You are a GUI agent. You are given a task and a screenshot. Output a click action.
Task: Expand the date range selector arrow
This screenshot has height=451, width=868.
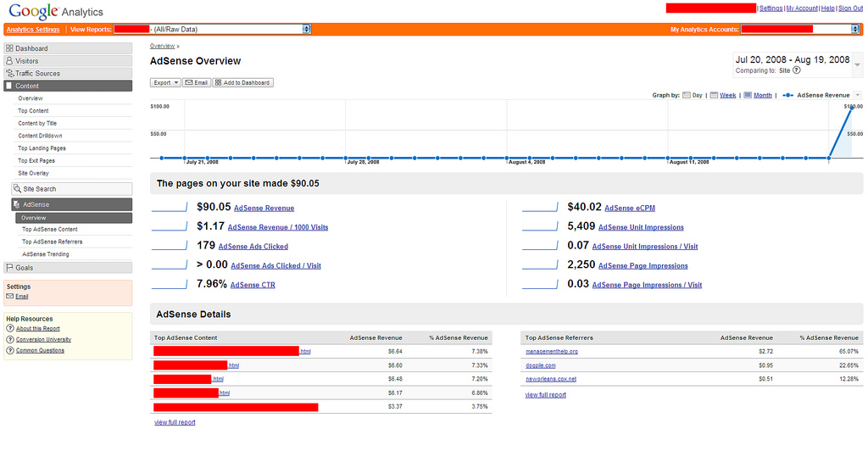click(857, 64)
